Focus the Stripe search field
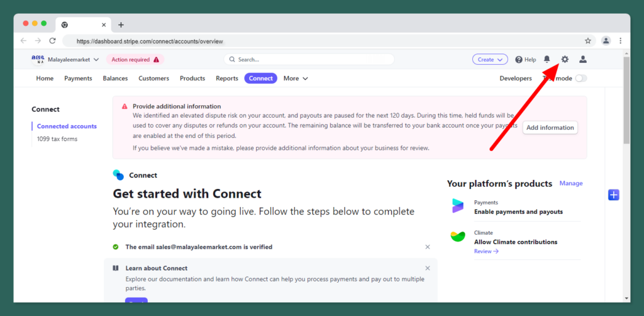The width and height of the screenshot is (644, 316). [x=309, y=60]
